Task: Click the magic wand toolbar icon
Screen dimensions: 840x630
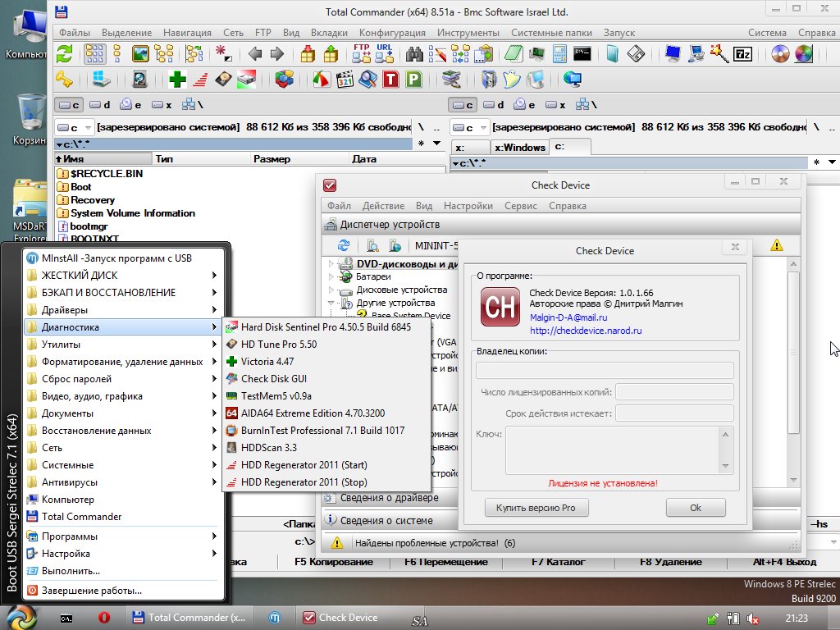Action: click(719, 53)
